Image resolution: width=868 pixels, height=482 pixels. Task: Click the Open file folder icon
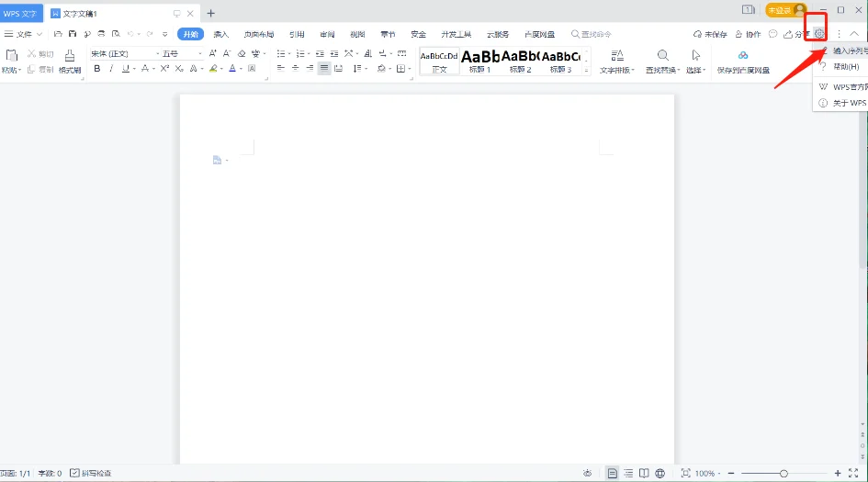pyautogui.click(x=58, y=34)
